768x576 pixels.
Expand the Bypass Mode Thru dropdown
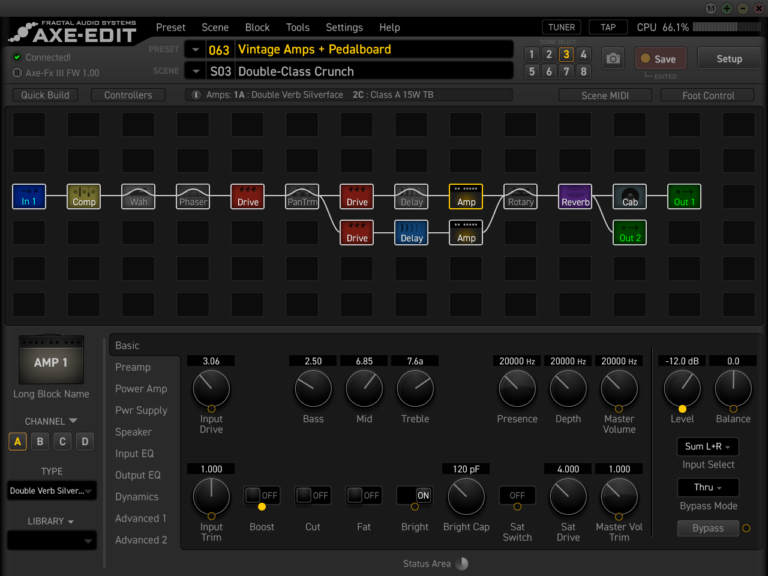coord(708,488)
